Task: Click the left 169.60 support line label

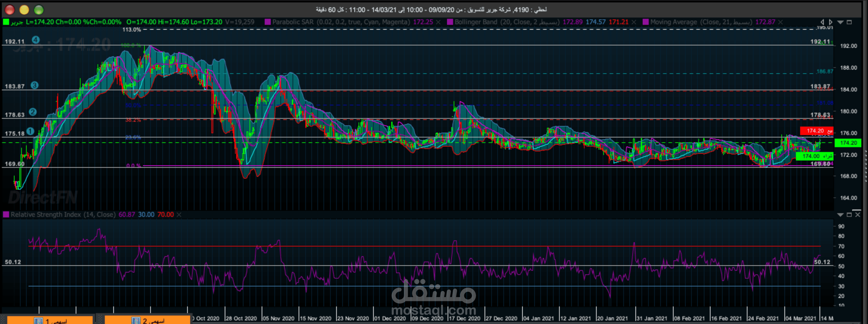Action: tap(15, 164)
